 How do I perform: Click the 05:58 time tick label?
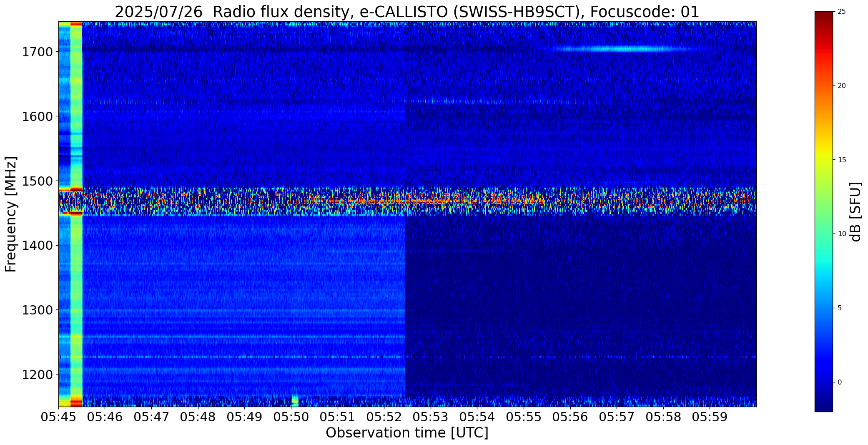[x=663, y=417]
